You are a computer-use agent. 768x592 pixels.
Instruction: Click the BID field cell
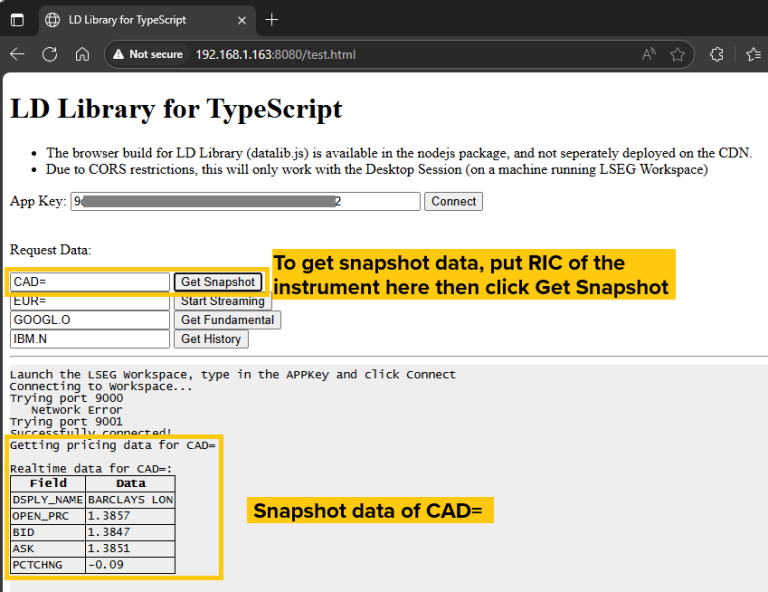(x=48, y=532)
